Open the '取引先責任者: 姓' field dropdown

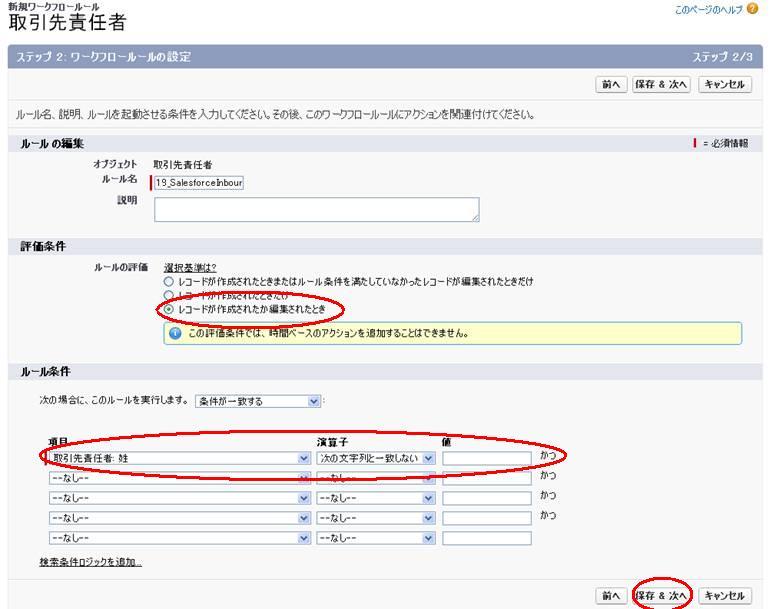click(x=180, y=457)
